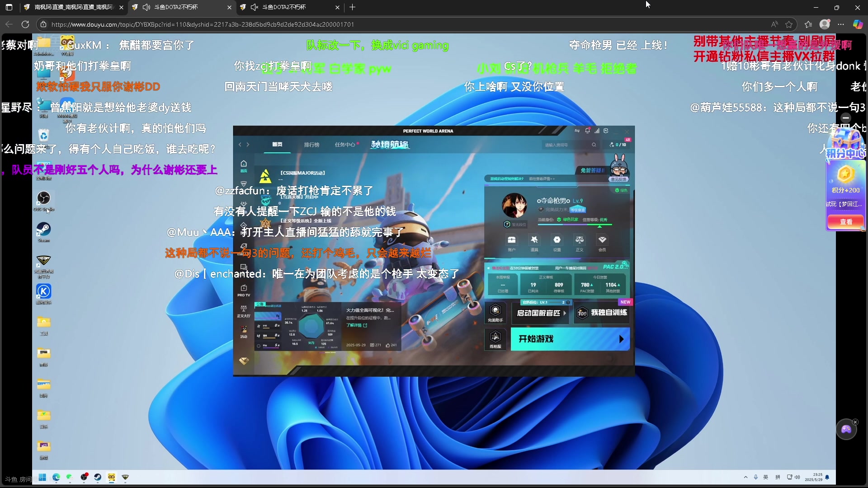Screen dimensions: 868x488
Task: Click the shield icon in arena title bar
Action: (x=606, y=131)
